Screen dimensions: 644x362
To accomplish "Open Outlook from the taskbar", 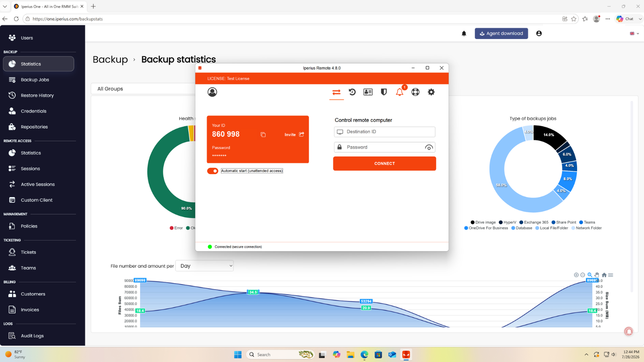I will [392, 354].
